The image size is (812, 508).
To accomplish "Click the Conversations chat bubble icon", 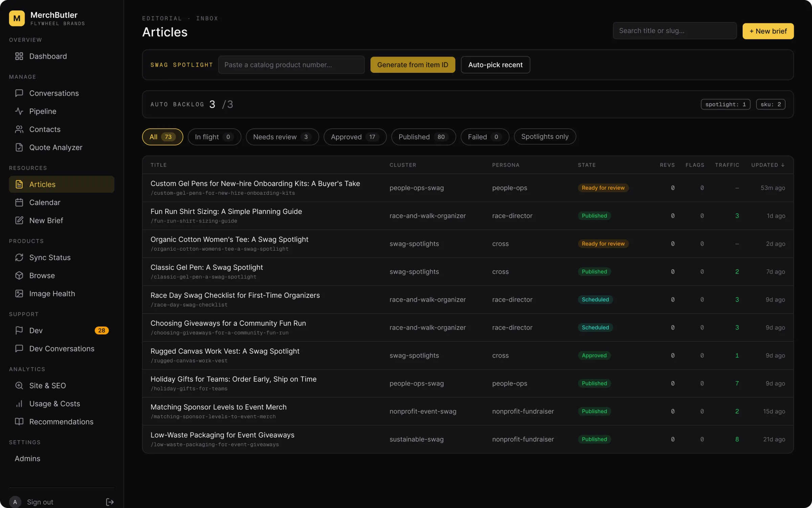I will [19, 93].
